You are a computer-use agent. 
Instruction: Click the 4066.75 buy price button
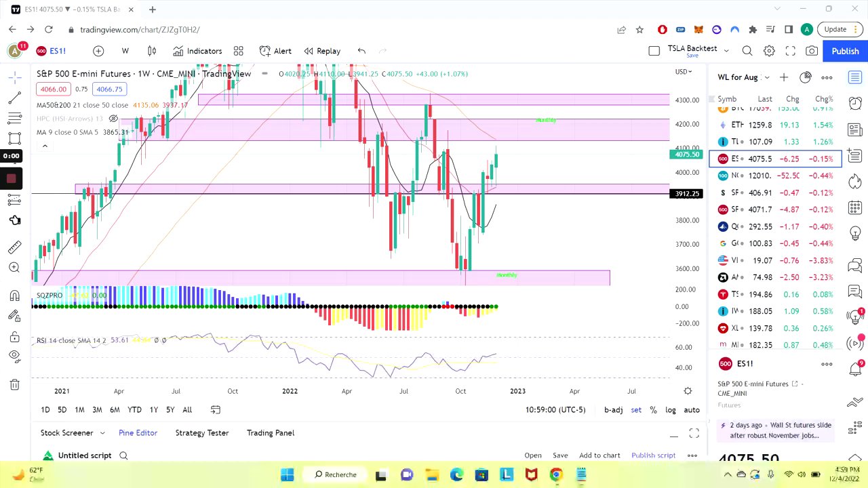pyautogui.click(x=109, y=89)
